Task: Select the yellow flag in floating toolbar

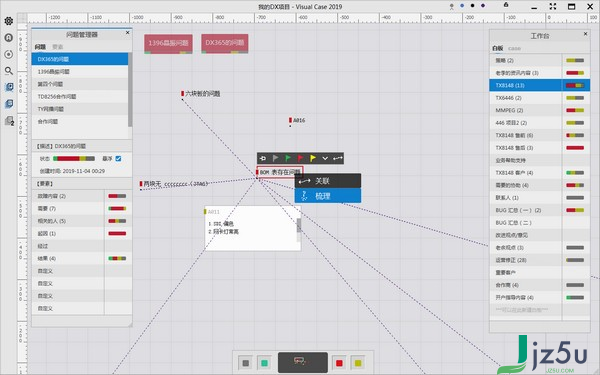Action: (x=313, y=158)
